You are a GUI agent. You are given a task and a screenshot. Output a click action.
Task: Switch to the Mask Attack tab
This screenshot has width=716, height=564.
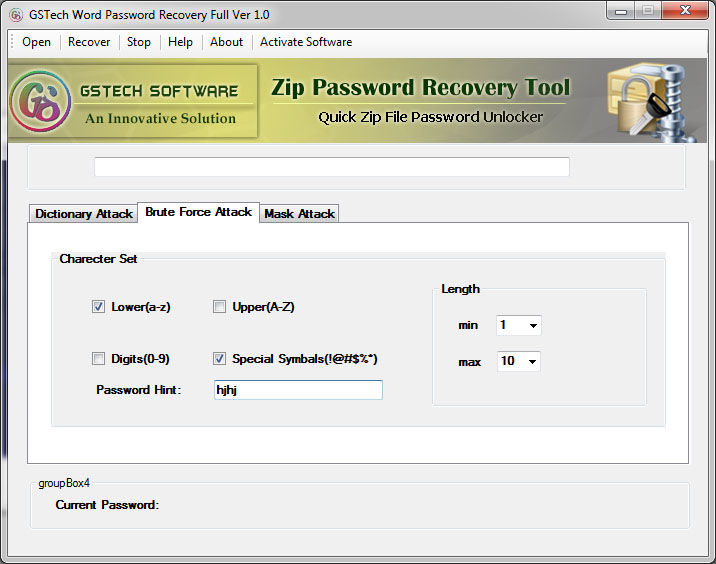pos(299,214)
